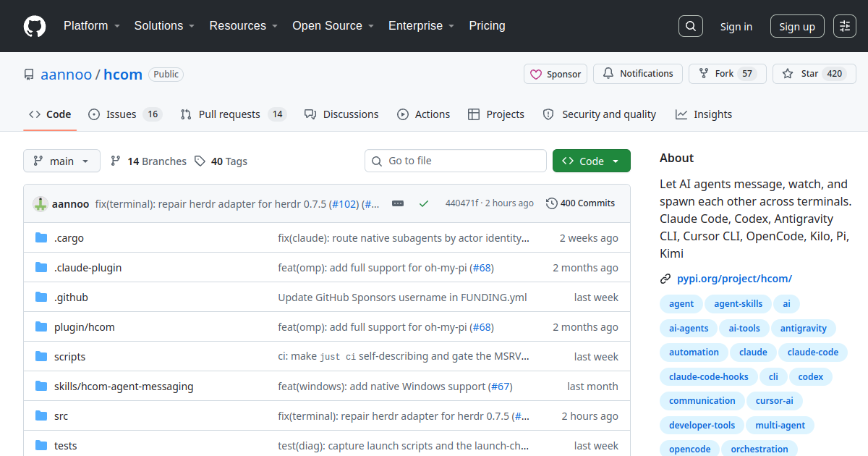Click the link icon beside pypi.org URL
Screen dimensions: 868x456
click(x=665, y=279)
